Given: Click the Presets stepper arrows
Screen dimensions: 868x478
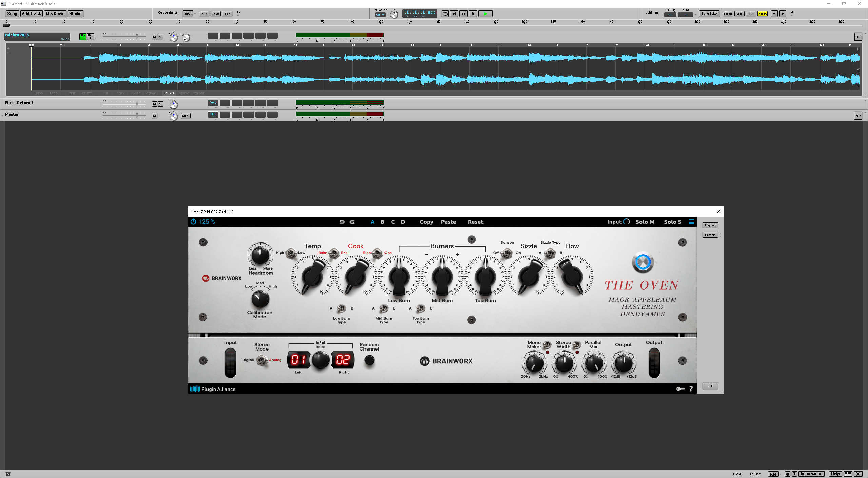Looking at the screenshot, I should [720, 235].
